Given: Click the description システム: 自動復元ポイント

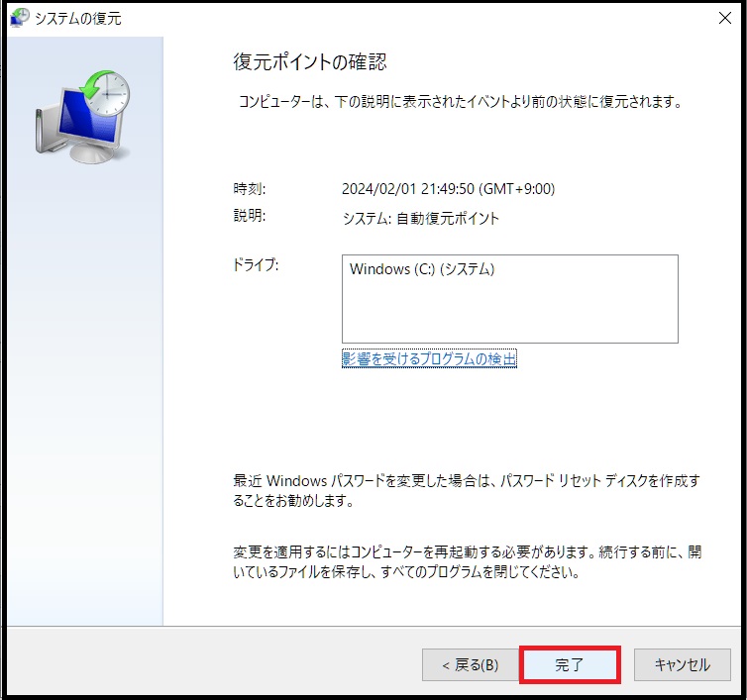Looking at the screenshot, I should tap(420, 218).
